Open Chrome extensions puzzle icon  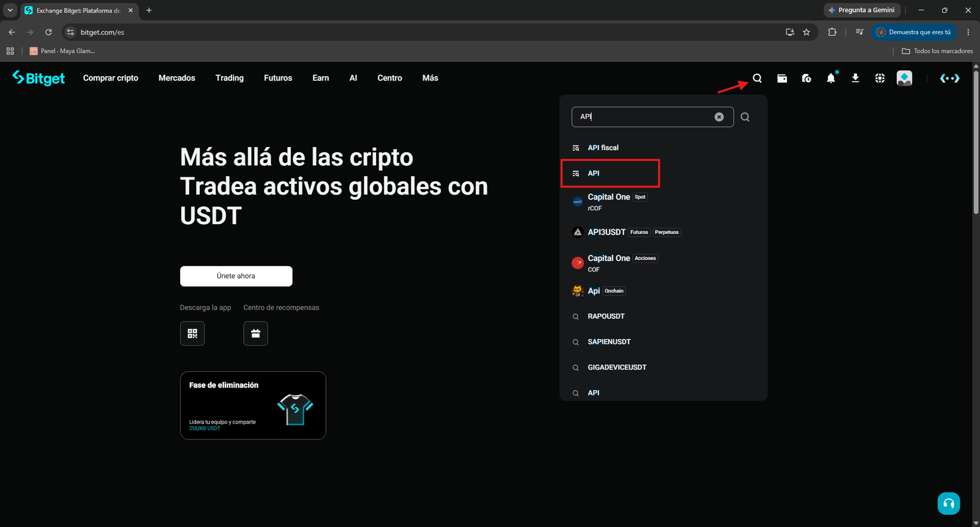pyautogui.click(x=832, y=32)
